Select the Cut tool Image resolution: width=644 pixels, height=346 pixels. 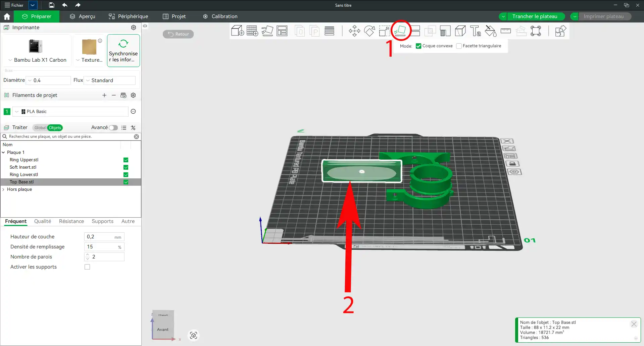coord(415,31)
